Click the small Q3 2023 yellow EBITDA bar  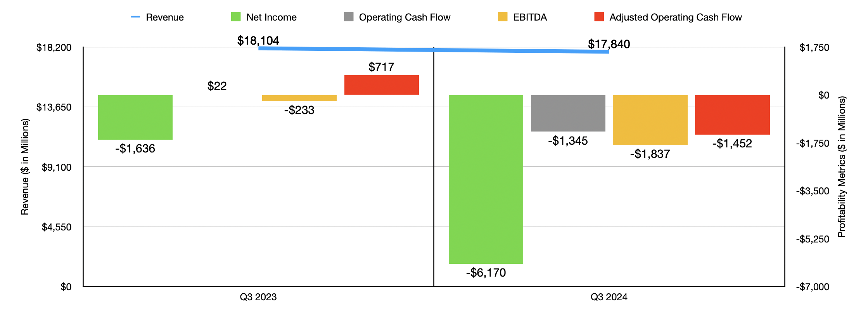(x=299, y=98)
